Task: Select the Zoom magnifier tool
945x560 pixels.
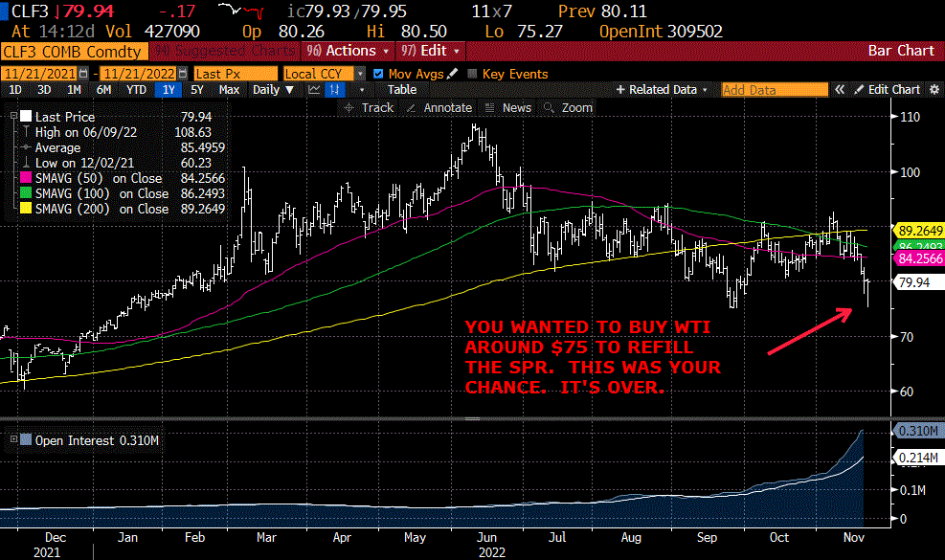Action: pyautogui.click(x=568, y=108)
